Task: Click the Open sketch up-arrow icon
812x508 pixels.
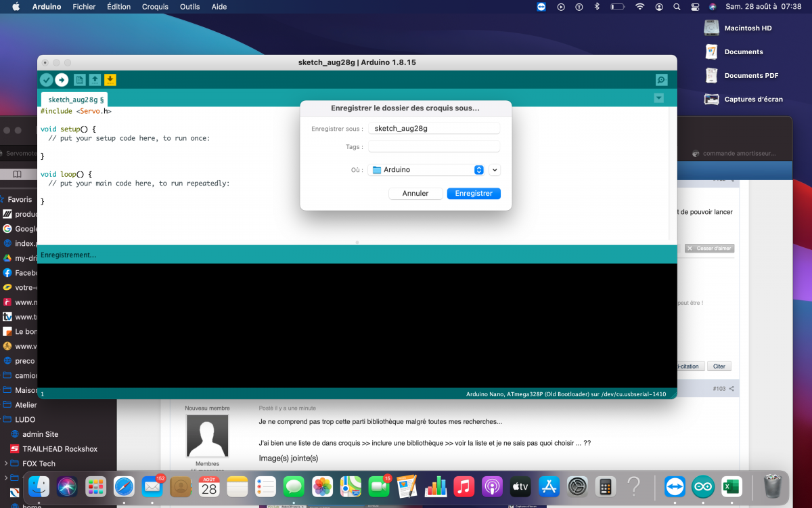Action: pos(95,80)
